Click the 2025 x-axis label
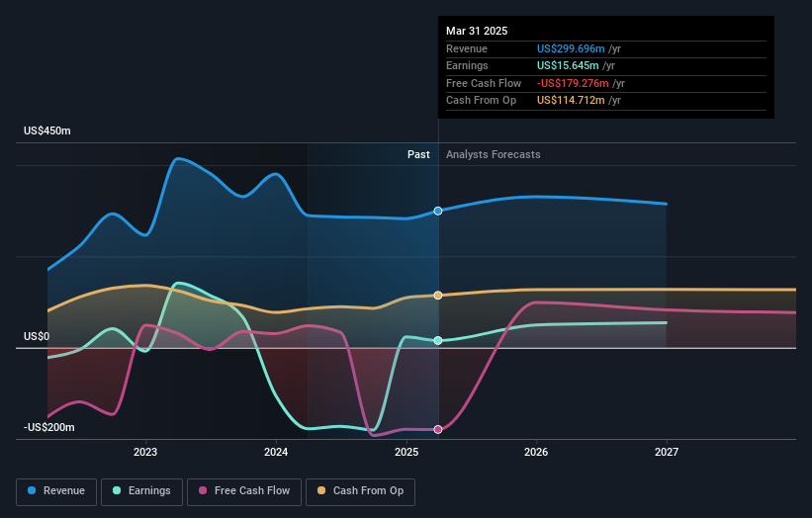This screenshot has height=518, width=812. 406,453
